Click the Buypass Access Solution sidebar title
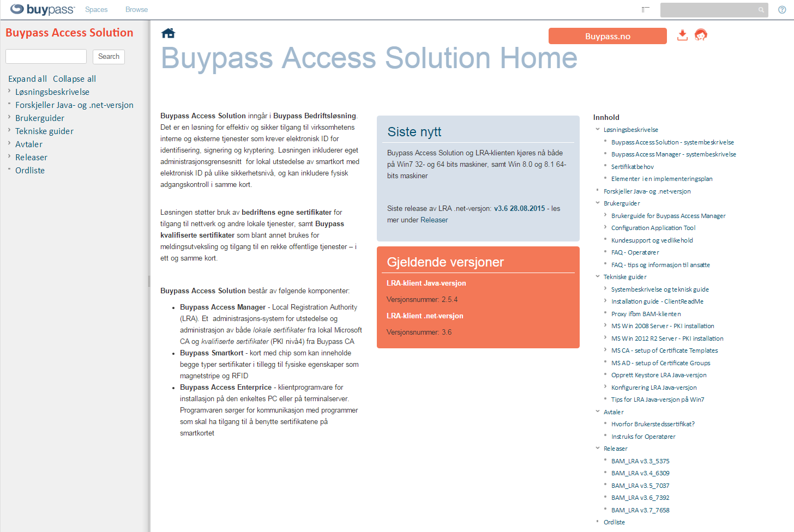 pyautogui.click(x=69, y=33)
